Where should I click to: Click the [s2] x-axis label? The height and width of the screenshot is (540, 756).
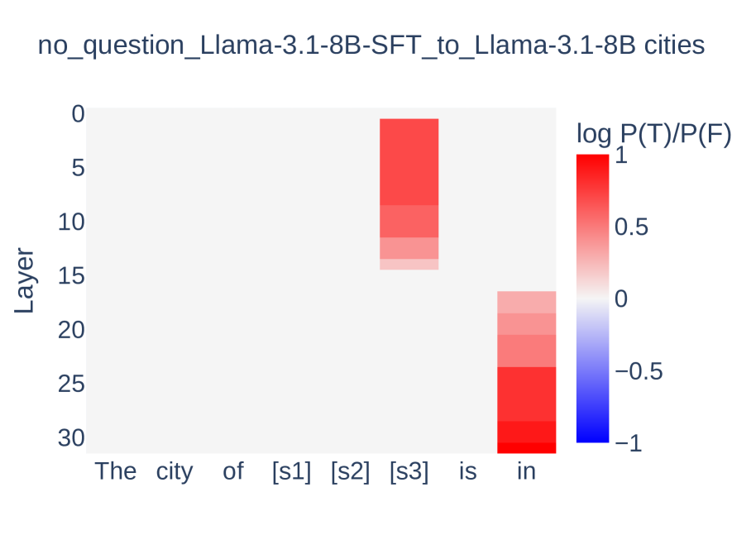click(x=350, y=471)
